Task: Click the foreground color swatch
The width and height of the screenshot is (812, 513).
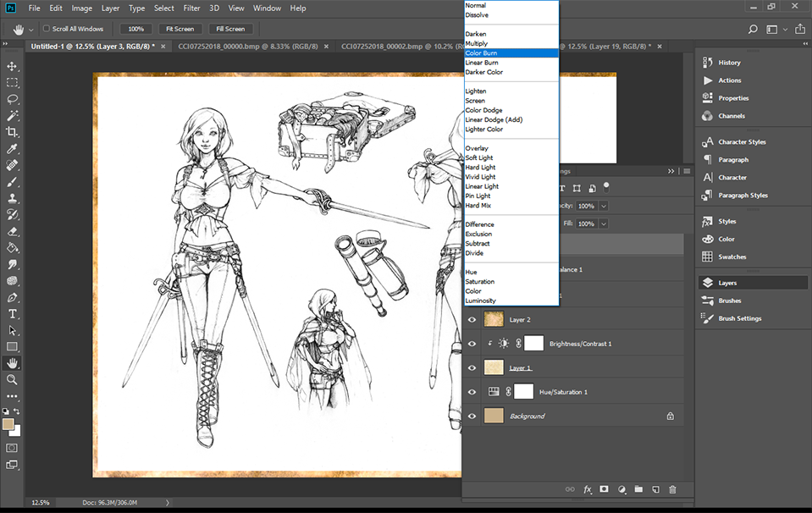Action: [x=8, y=423]
